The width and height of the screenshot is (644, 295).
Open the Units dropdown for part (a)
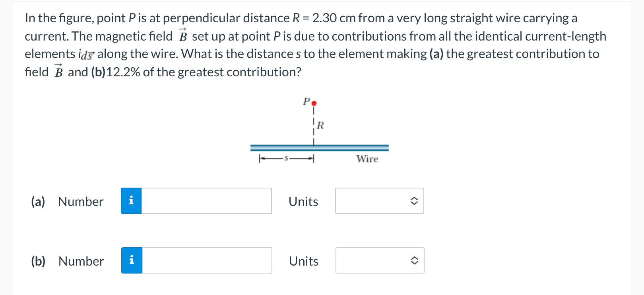tap(379, 201)
